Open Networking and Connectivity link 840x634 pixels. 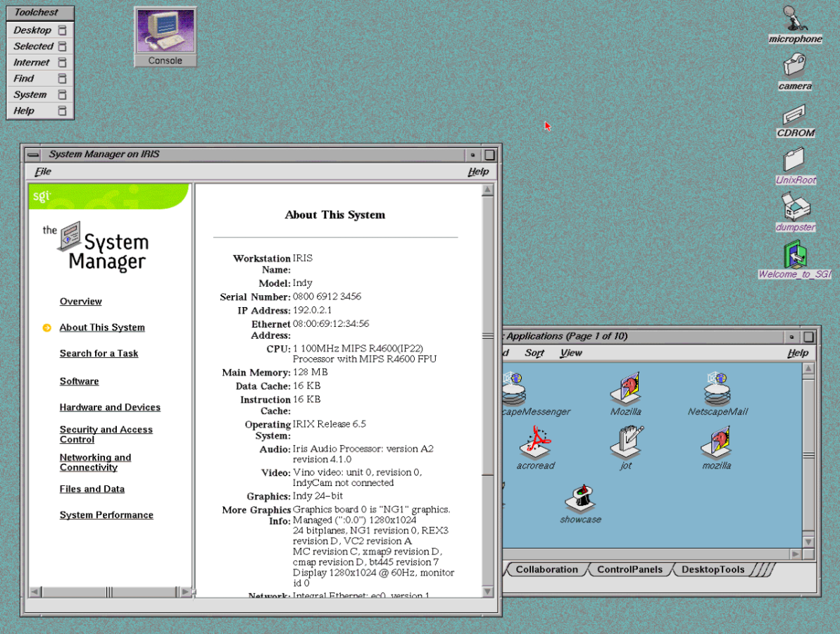pyautogui.click(x=95, y=462)
